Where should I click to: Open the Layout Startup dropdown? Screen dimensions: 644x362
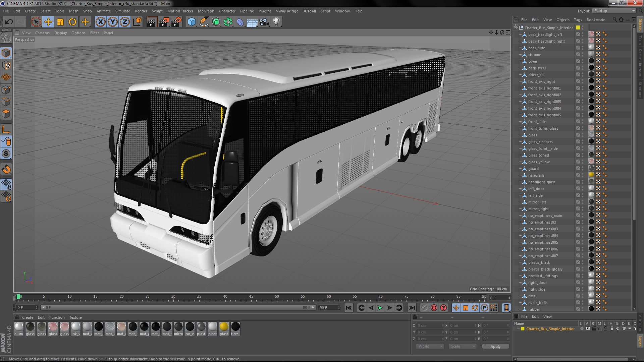coord(614,11)
